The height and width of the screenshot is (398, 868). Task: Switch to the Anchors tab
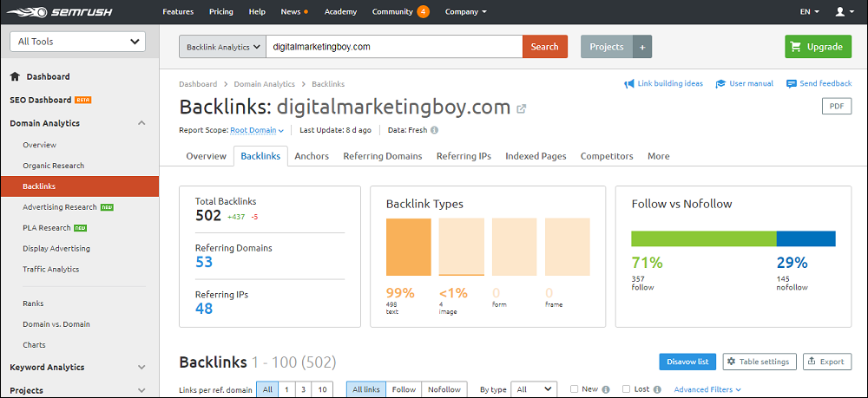pyautogui.click(x=312, y=156)
